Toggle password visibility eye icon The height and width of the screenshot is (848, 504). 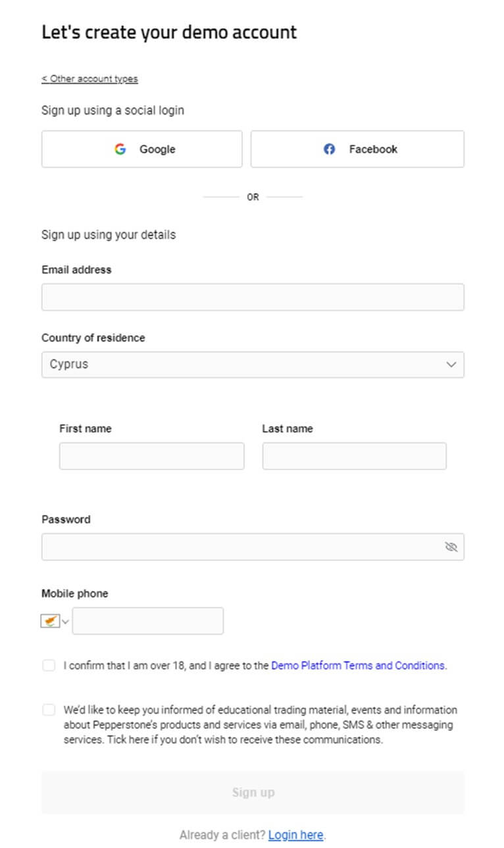(x=451, y=547)
